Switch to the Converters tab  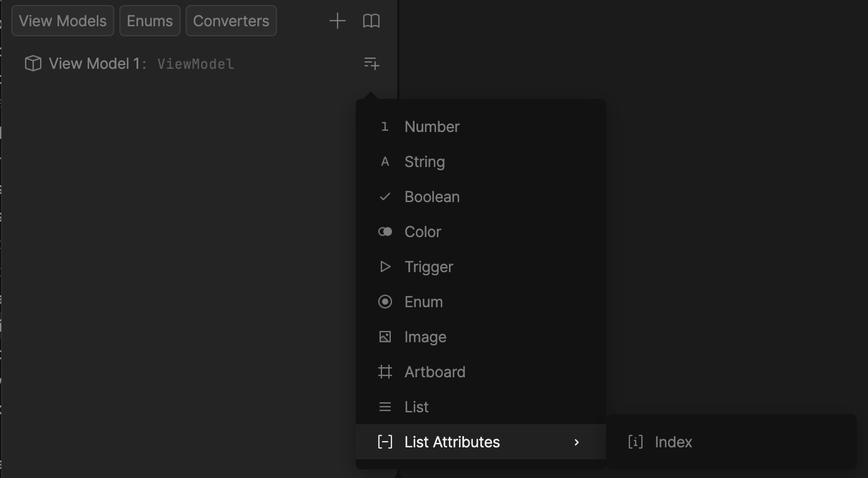click(230, 21)
